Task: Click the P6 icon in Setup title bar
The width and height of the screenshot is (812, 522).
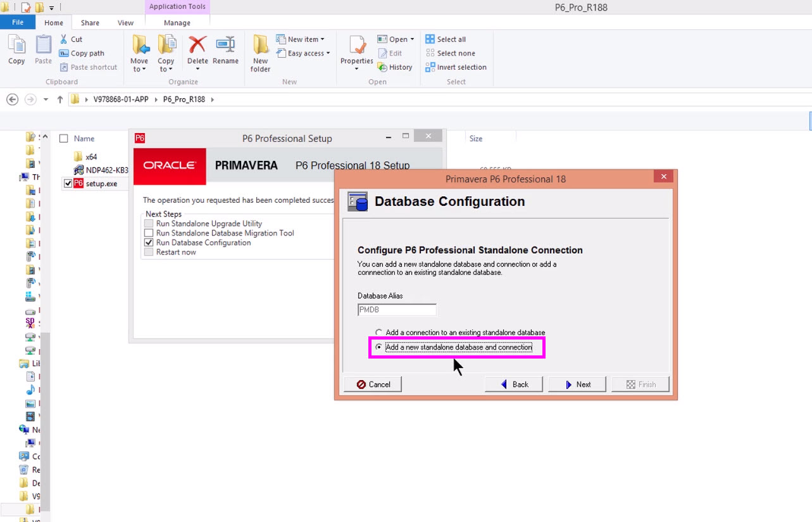Action: 140,138
